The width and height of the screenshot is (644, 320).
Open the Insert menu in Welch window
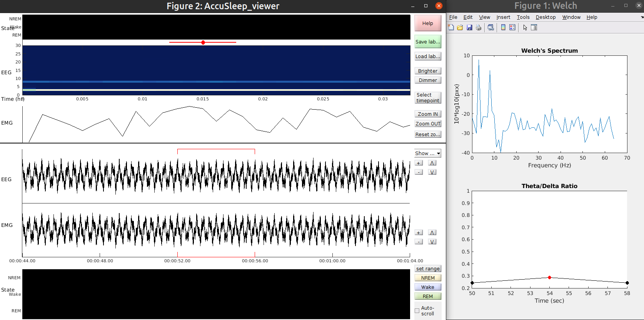(503, 17)
